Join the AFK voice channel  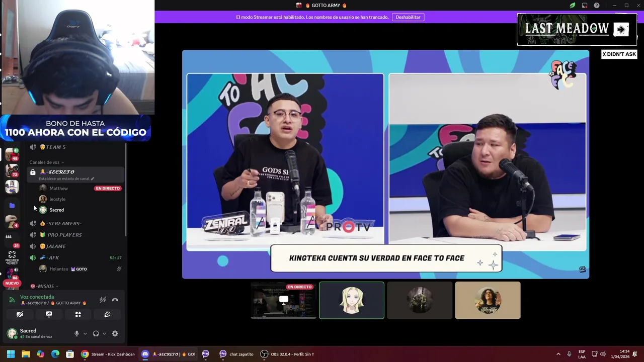tap(75, 257)
